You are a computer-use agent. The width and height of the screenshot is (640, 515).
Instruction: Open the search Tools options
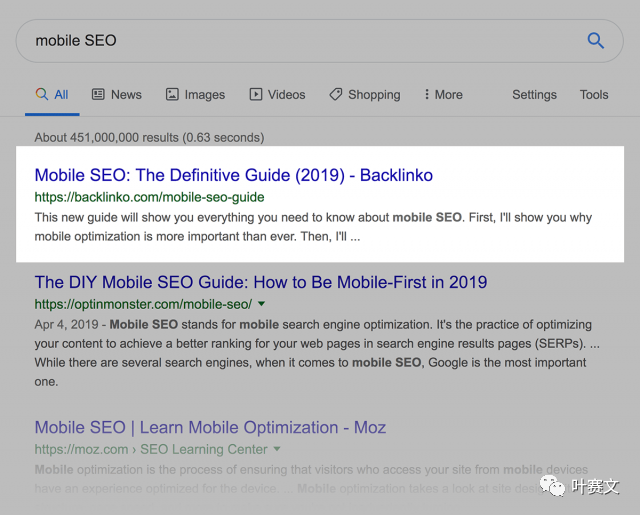594,94
